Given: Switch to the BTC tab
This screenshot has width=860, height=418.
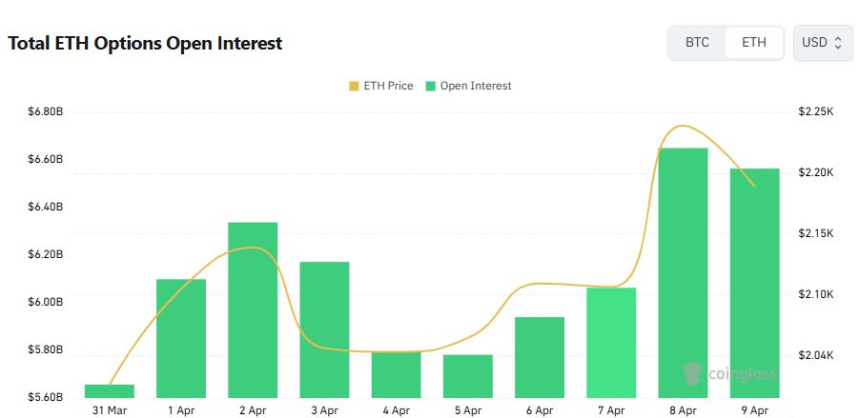Looking at the screenshot, I should point(697,43).
